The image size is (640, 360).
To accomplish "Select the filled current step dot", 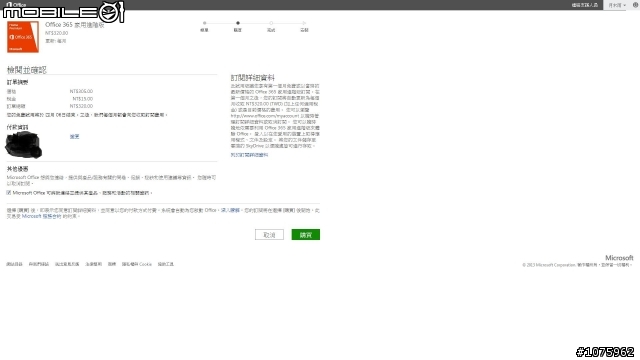I will tap(238, 23).
